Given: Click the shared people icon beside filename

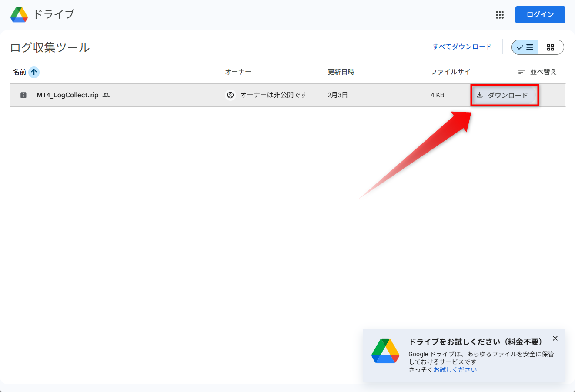Looking at the screenshot, I should click(x=106, y=95).
